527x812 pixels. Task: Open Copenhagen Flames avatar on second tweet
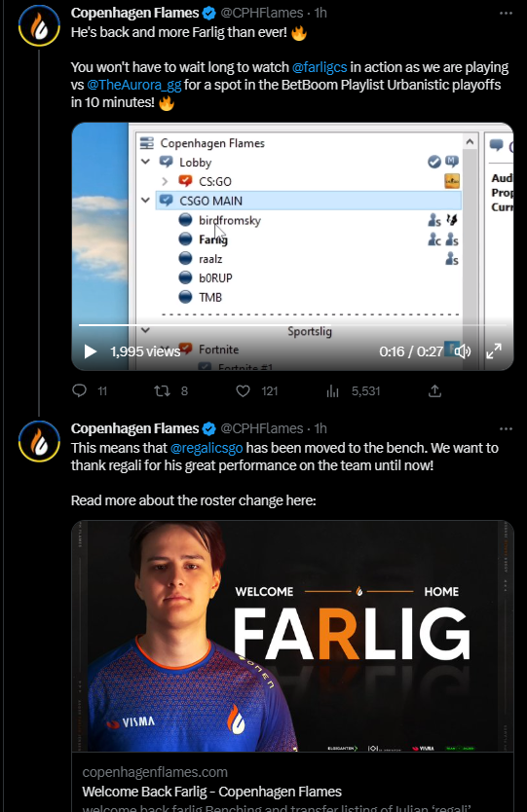[39, 441]
